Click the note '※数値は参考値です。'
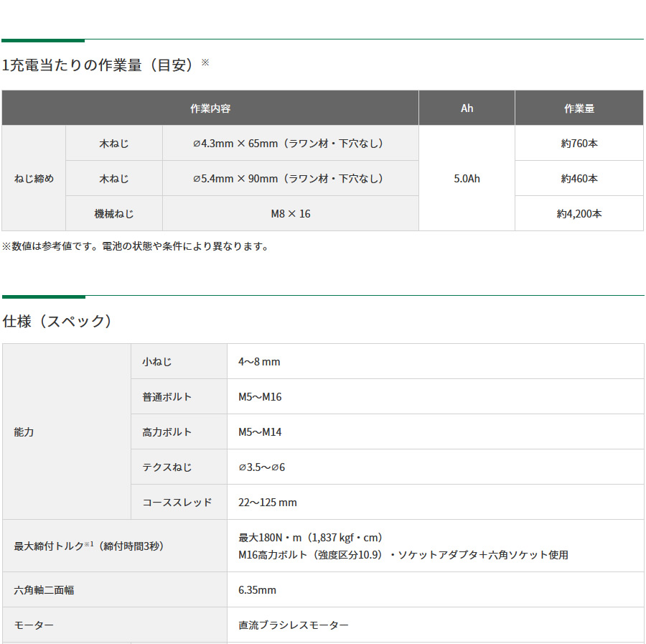This screenshot has height=644, width=646. click(x=52, y=246)
